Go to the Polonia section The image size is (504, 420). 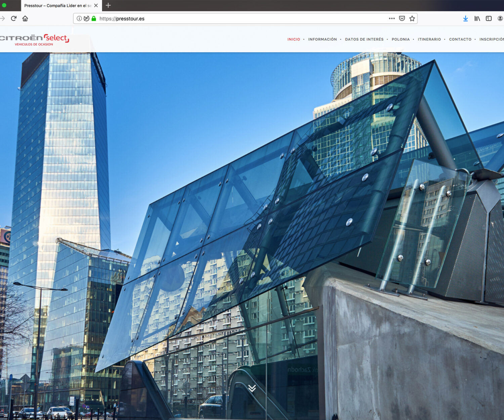click(x=401, y=39)
